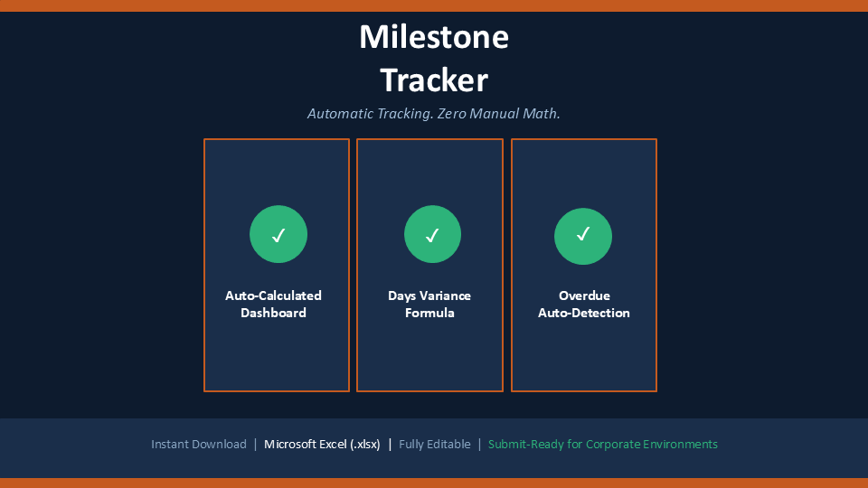Click the middle feature card panel
Viewport: 868px width, 488px height.
pos(429,265)
